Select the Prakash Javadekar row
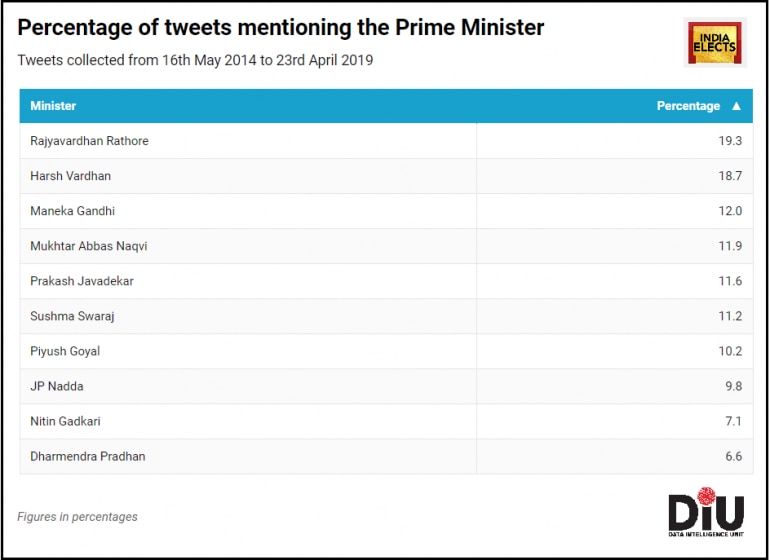This screenshot has width=770, height=560. pos(81,281)
